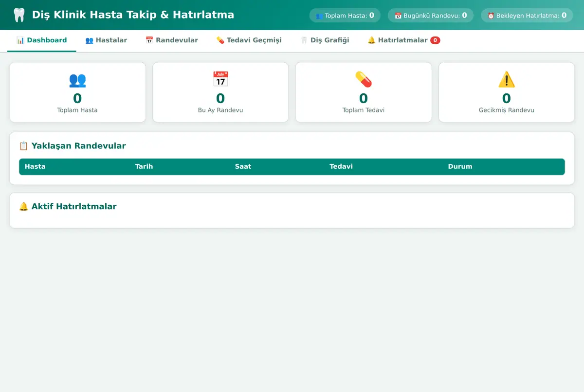Click the Diş Klinik Hasta Takip title

click(x=133, y=15)
